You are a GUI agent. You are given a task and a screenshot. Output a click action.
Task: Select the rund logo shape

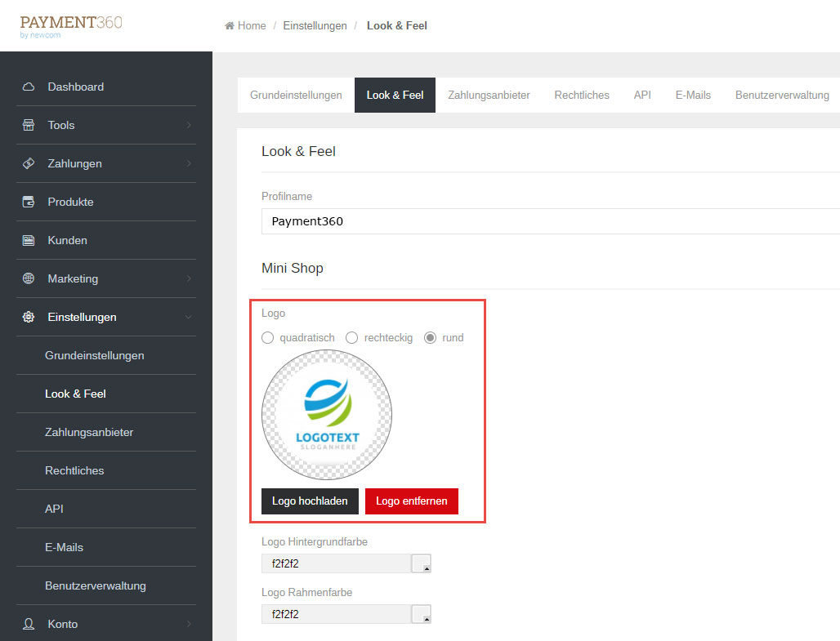(430, 337)
